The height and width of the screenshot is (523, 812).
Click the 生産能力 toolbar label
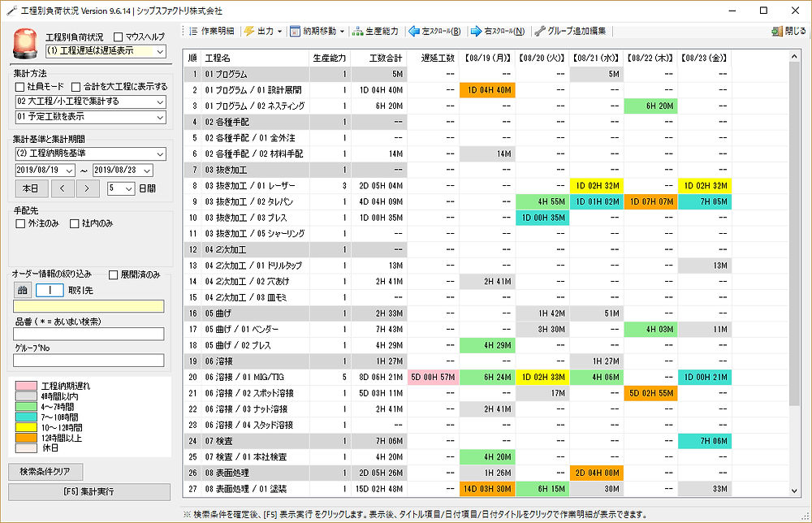click(382, 31)
